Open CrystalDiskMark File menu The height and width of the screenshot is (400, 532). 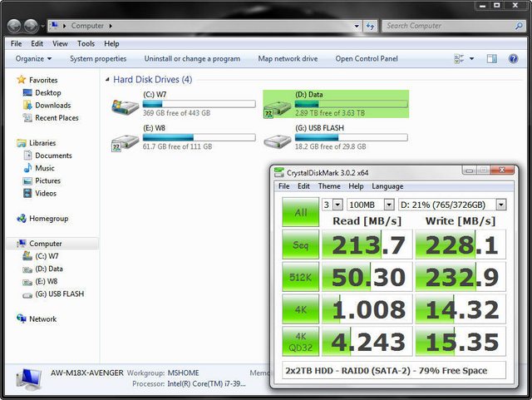click(283, 186)
